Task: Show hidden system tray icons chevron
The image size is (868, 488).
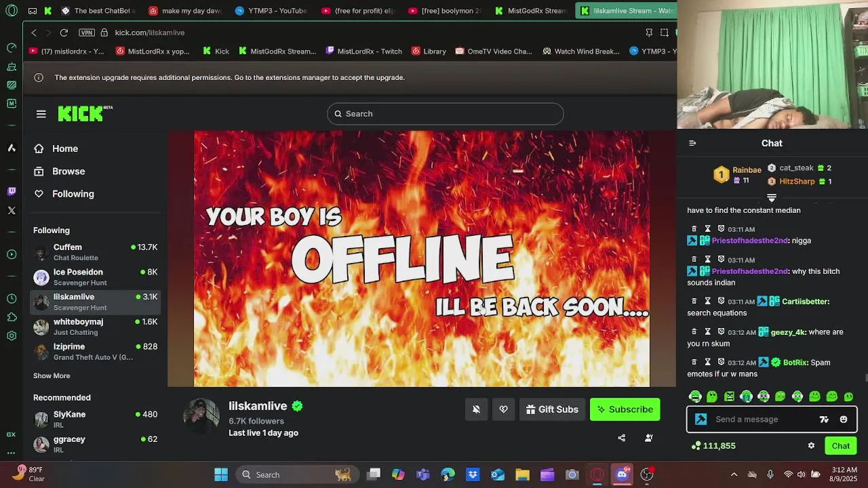Action: pyautogui.click(x=734, y=474)
